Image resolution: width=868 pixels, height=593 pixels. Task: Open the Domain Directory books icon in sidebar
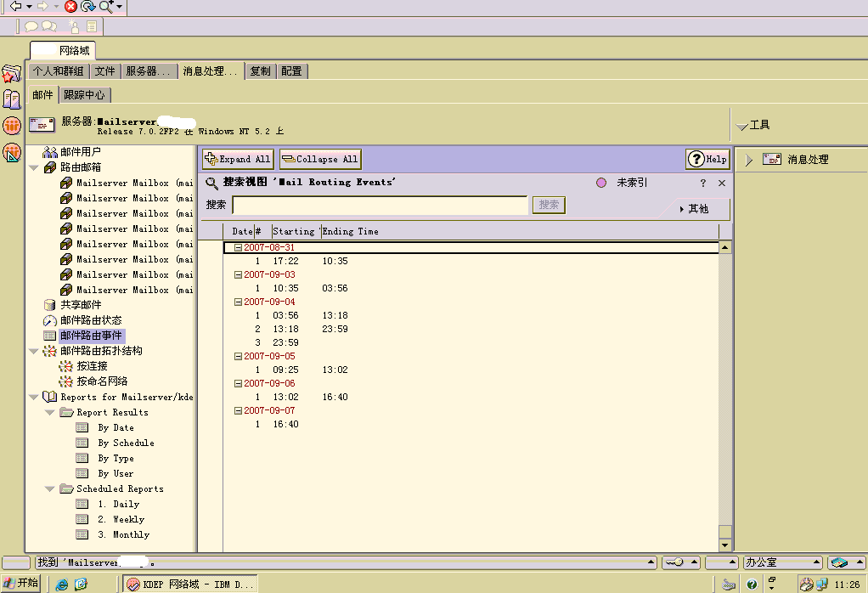pyautogui.click(x=11, y=99)
